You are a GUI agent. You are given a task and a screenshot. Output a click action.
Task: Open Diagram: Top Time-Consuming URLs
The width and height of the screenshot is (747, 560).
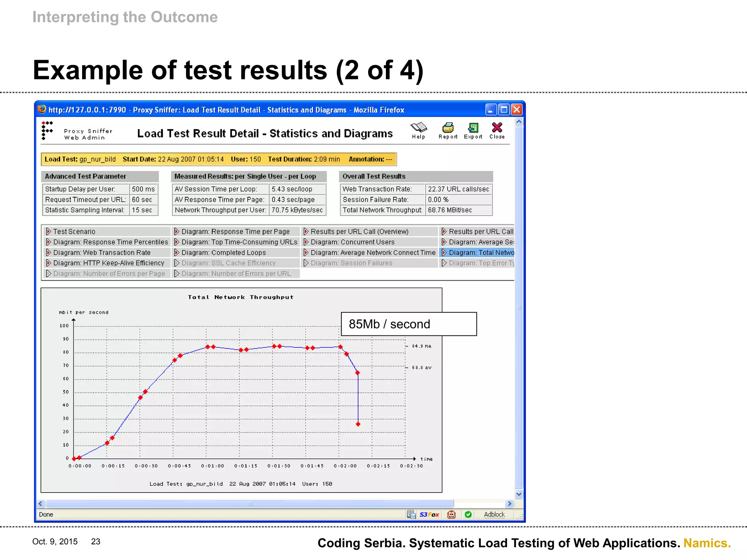coord(239,242)
